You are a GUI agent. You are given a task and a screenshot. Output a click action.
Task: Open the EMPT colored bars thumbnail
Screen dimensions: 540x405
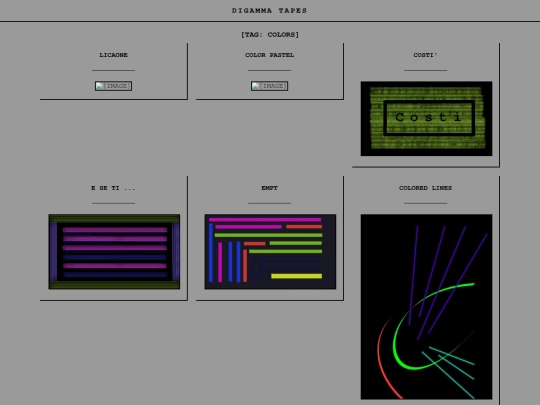[270, 252]
